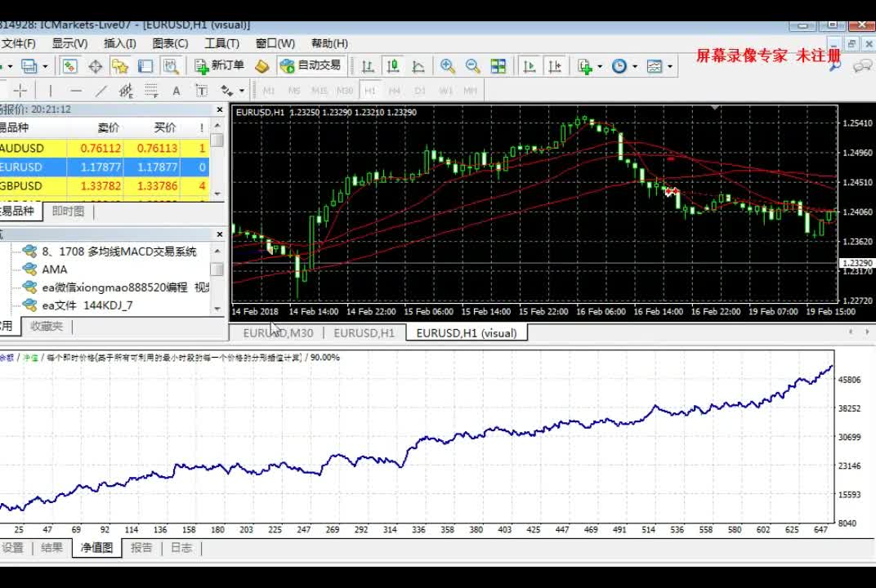
Task: Toggle chart auto scroll icon
Action: pos(529,66)
